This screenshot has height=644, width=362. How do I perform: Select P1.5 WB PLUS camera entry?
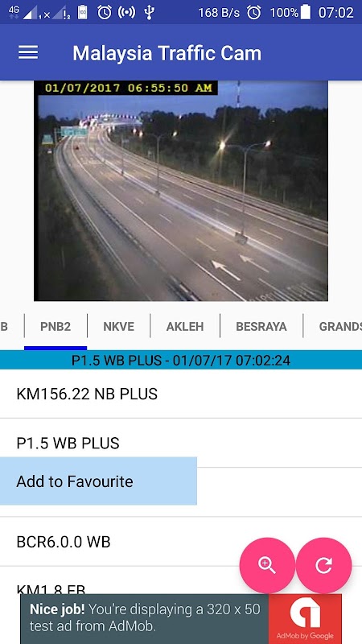[x=181, y=444]
